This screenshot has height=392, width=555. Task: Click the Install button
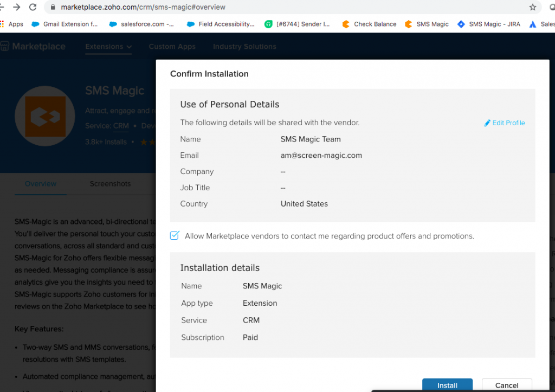click(x=447, y=384)
